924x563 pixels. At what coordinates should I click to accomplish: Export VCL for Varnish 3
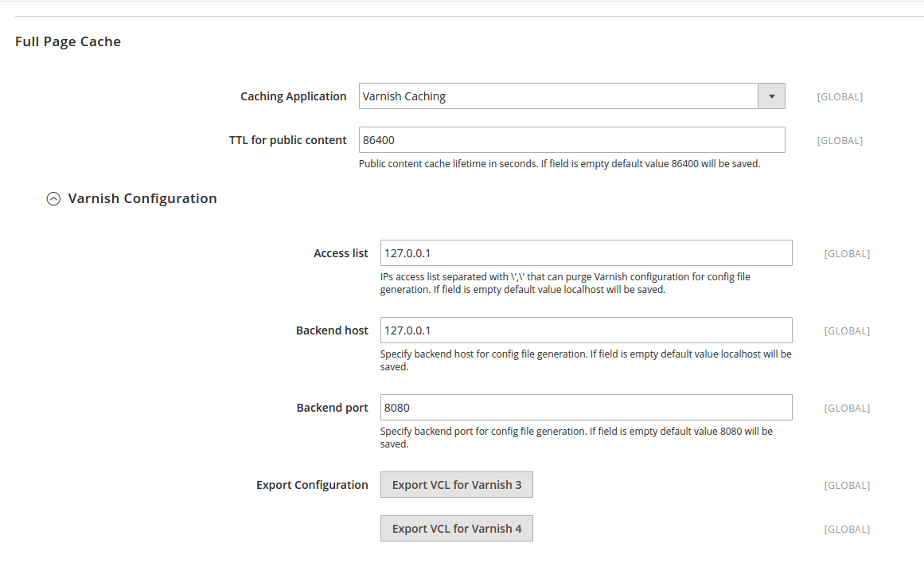point(457,485)
